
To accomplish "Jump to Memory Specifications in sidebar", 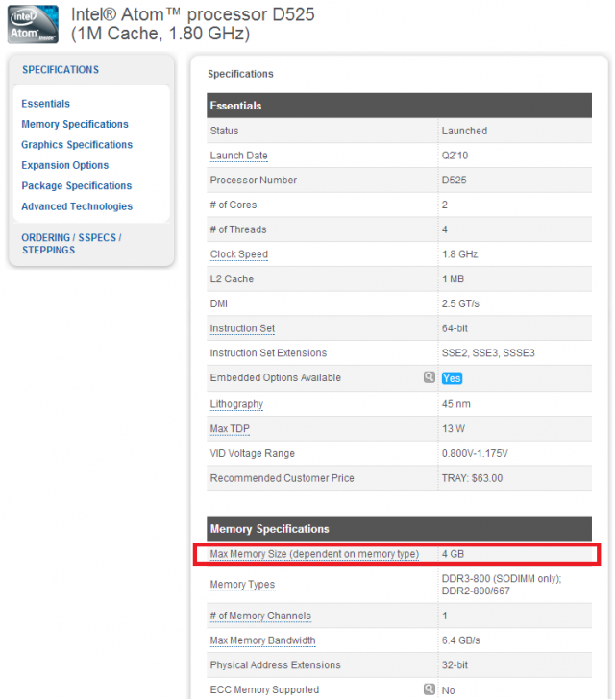I will tap(75, 124).
